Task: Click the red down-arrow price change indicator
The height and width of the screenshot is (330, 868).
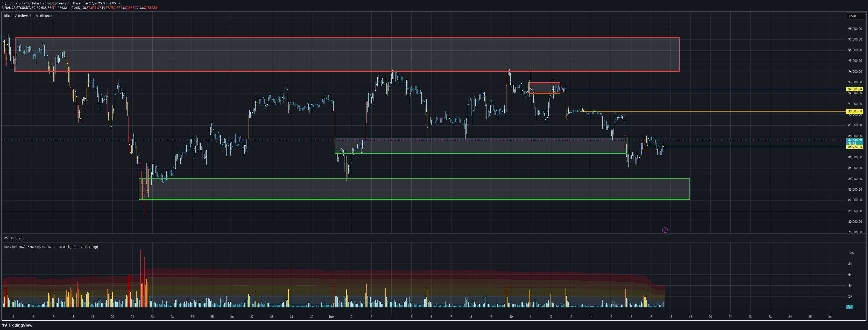Action: (x=53, y=8)
